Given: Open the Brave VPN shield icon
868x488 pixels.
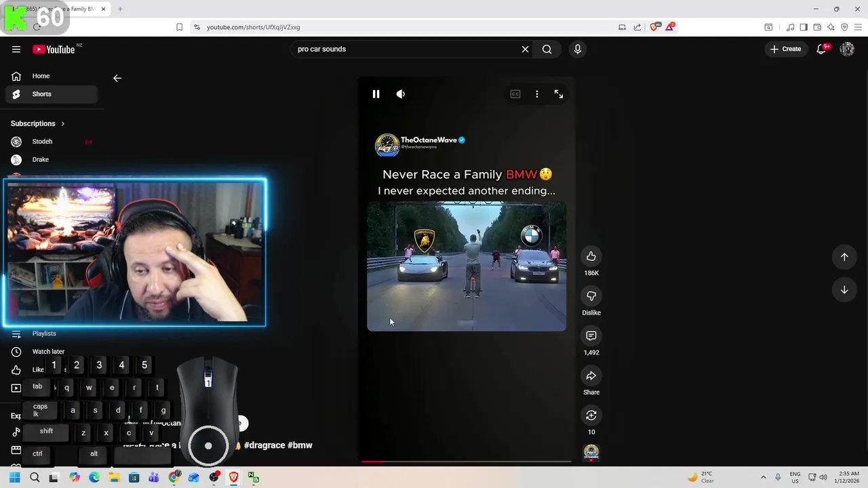Looking at the screenshot, I should (844, 27).
